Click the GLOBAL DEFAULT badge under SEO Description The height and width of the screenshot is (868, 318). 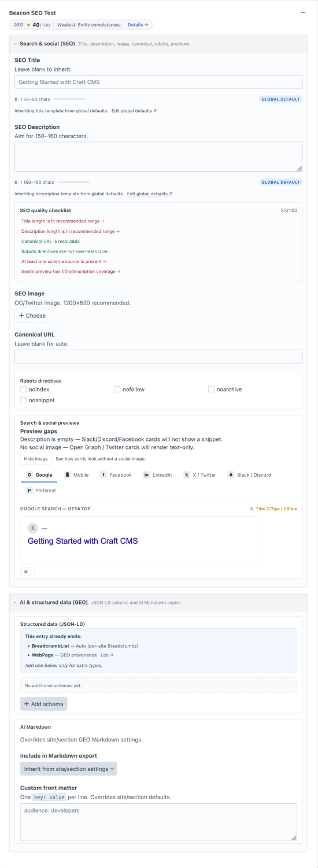(x=281, y=182)
